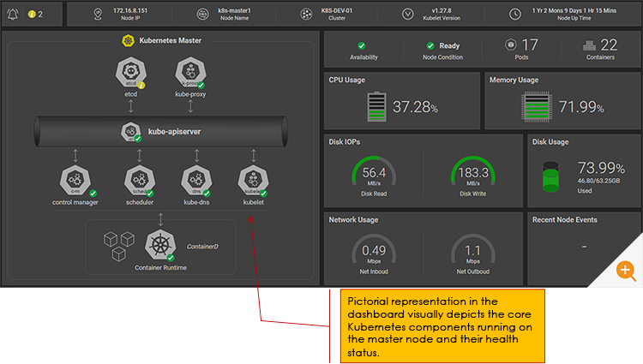Image resolution: width=643 pixels, height=364 pixels.
Task: Click the CPU Usage battery icon
Action: point(376,107)
